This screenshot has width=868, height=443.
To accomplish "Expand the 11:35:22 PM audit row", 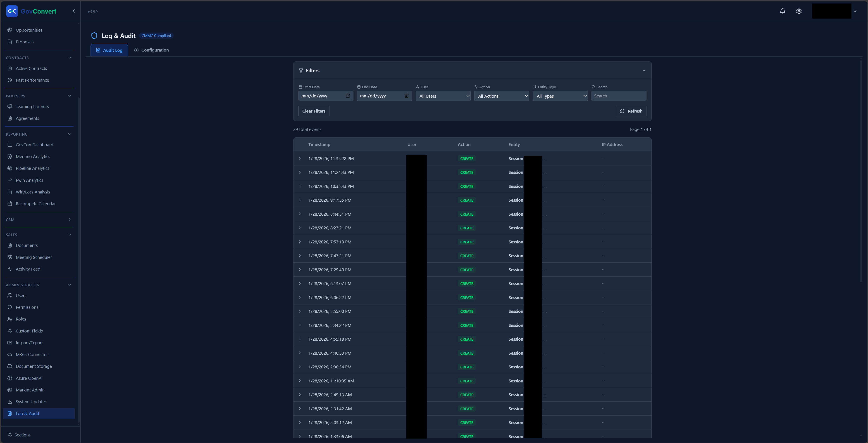I will click(300, 158).
